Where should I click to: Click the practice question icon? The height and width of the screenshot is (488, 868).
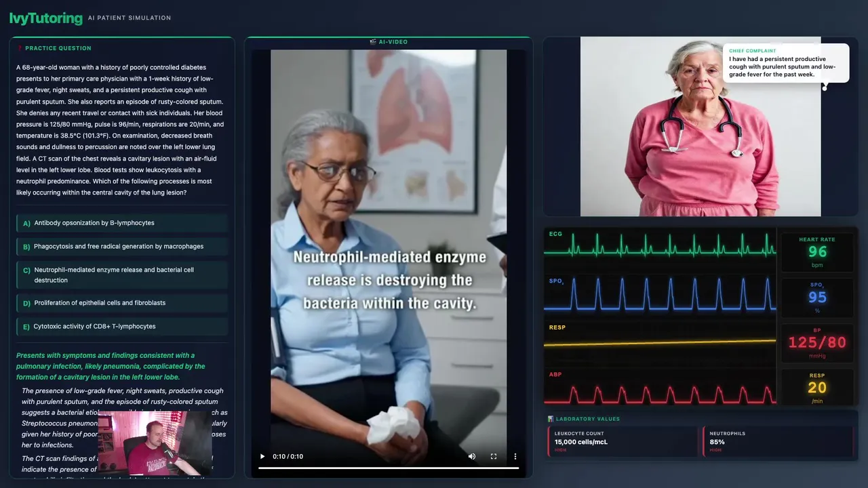click(x=20, y=48)
